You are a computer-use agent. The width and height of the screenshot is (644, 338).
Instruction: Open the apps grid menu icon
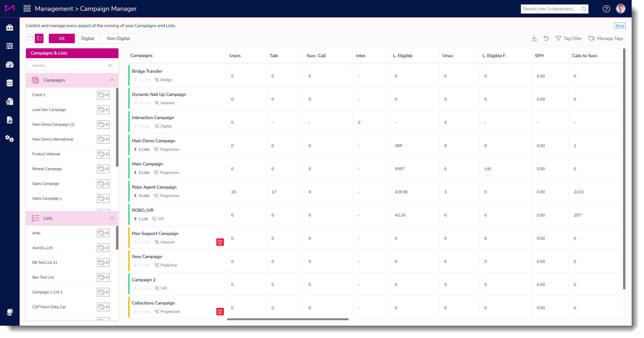pos(27,9)
